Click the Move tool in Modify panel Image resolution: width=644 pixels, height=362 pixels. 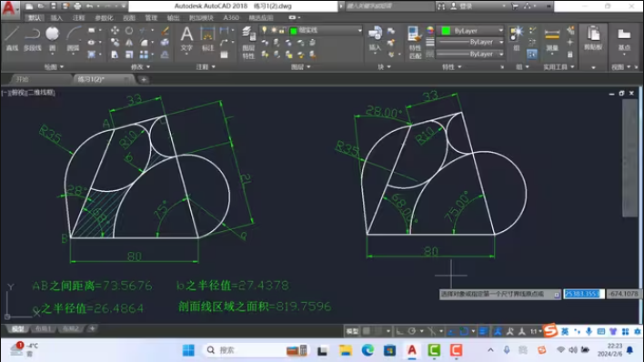coord(115,30)
